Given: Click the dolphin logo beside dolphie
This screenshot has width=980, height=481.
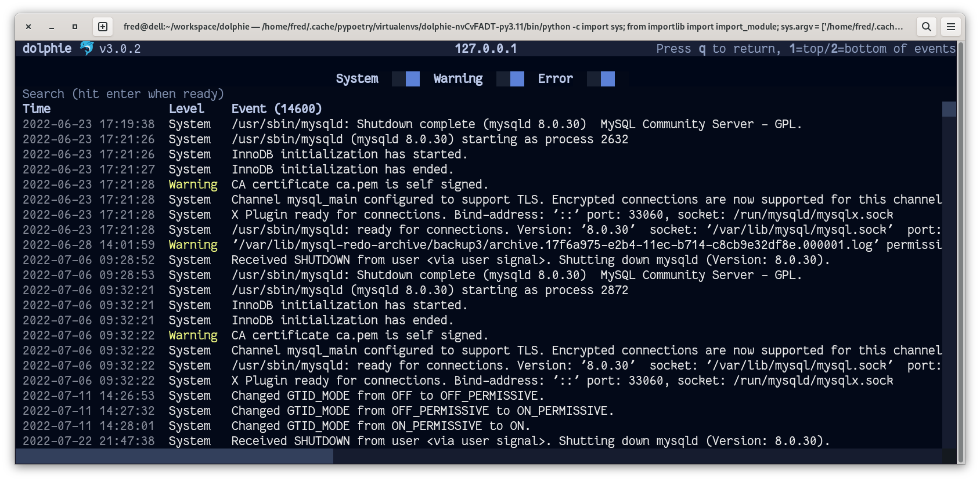Looking at the screenshot, I should pos(87,48).
